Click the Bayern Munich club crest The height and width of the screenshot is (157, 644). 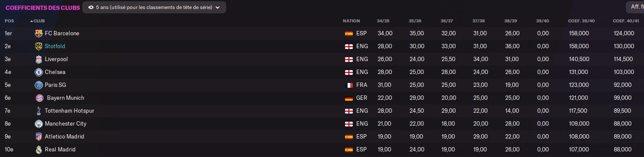point(39,98)
